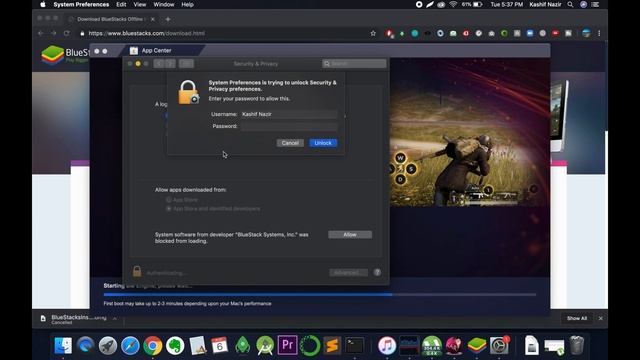The width and height of the screenshot is (640, 360).
Task: Click the Unlock button
Action: pos(323,143)
